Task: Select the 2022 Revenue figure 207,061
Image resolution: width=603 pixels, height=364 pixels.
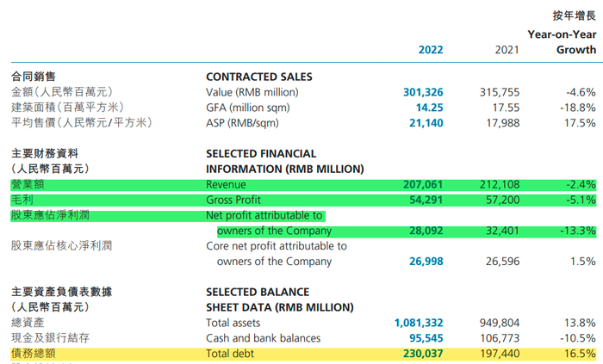Action: 423,184
